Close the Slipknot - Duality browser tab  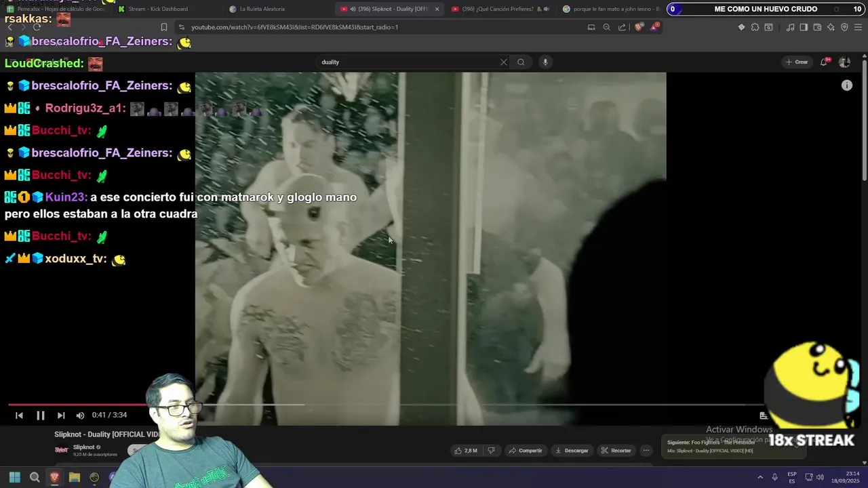(437, 9)
